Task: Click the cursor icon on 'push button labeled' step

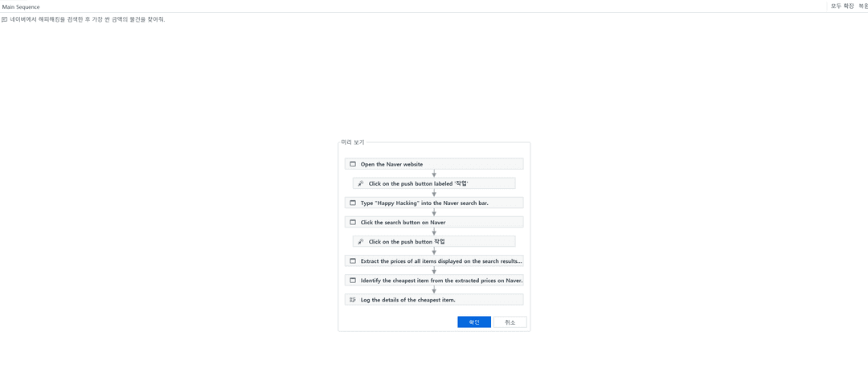Action: click(x=360, y=183)
